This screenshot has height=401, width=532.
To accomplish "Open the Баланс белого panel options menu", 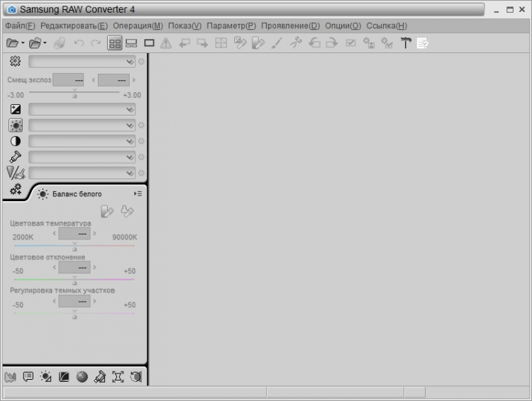I will (x=138, y=193).
